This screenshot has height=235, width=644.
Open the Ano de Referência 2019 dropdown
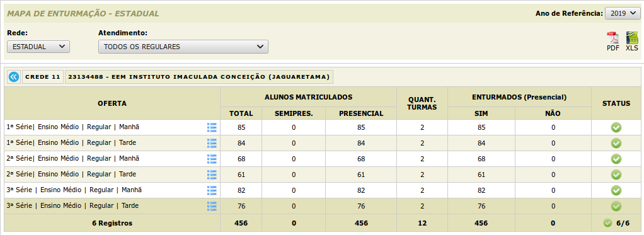click(622, 13)
